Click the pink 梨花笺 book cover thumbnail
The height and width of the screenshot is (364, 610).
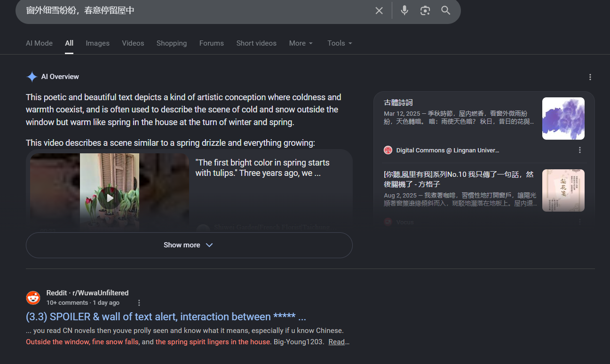pyautogui.click(x=563, y=190)
